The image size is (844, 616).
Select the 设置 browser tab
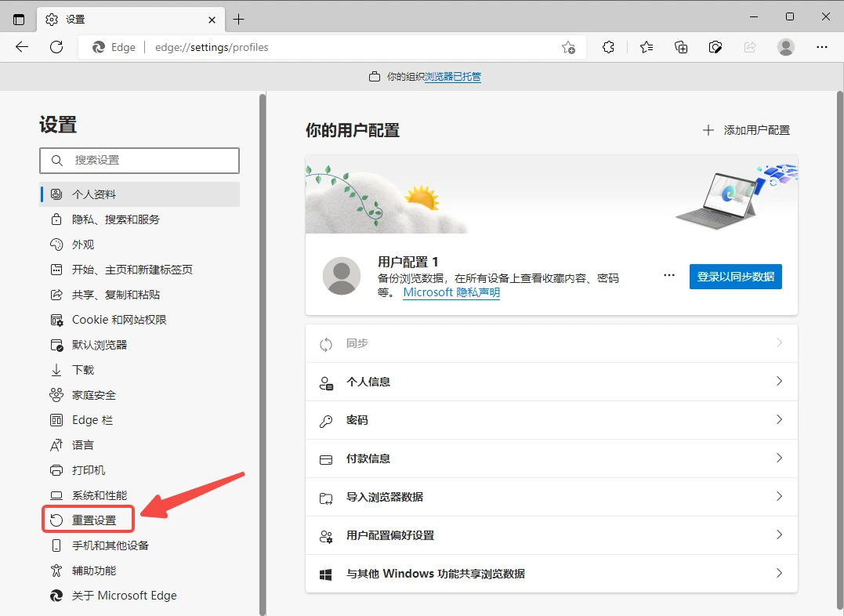click(130, 20)
